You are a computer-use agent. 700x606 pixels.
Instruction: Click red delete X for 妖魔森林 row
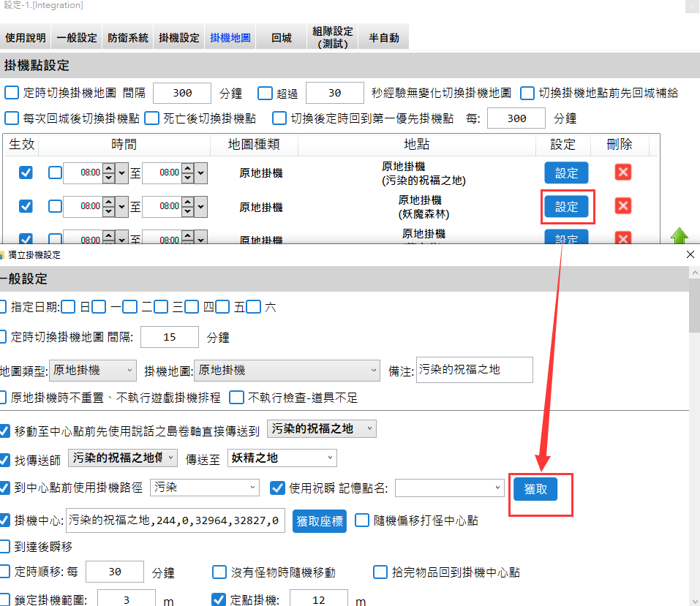coord(622,206)
